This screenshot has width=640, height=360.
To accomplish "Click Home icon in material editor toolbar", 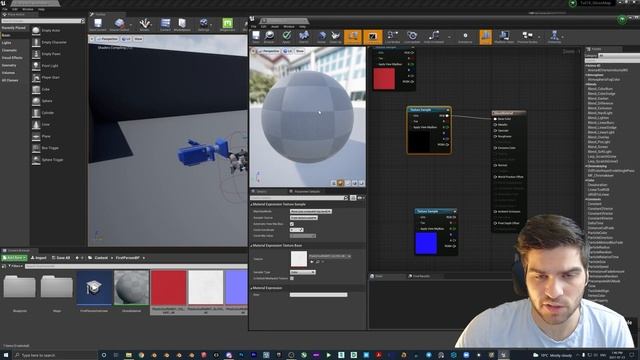I will pos(322,37).
